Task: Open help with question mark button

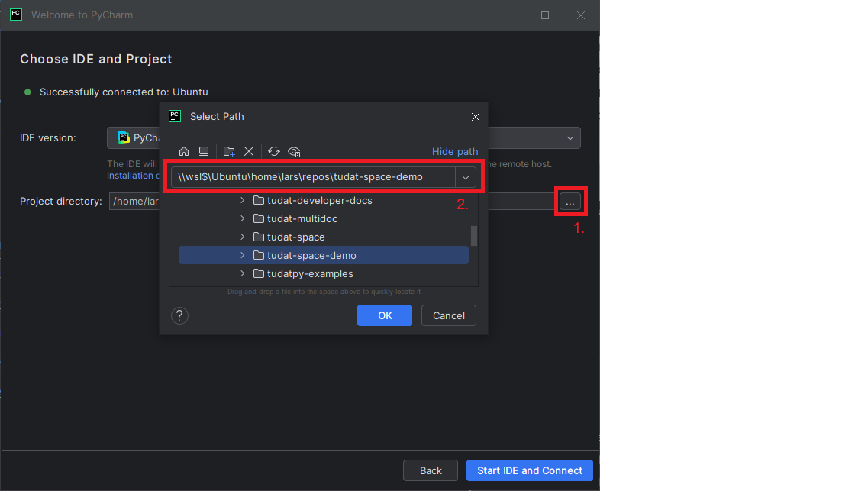Action: [x=179, y=315]
